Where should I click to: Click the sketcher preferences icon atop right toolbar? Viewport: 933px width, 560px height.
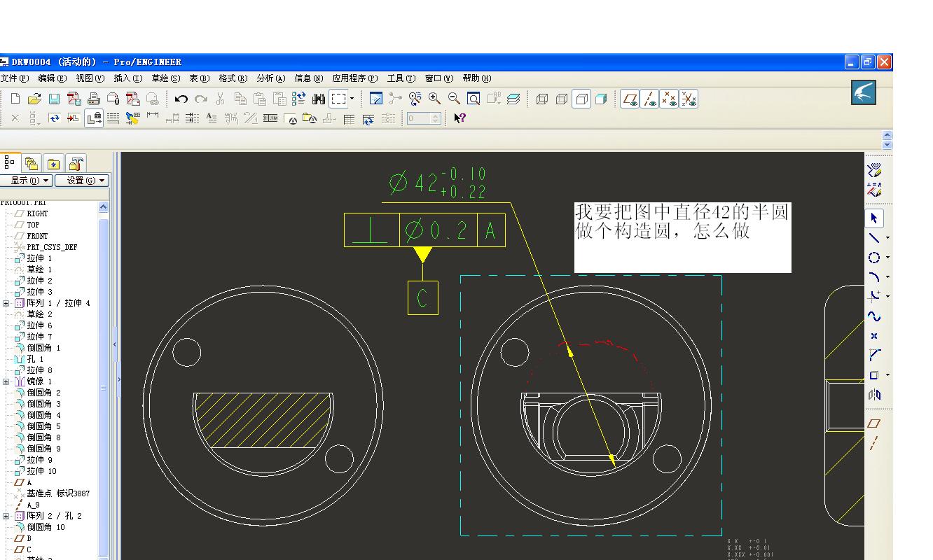point(873,170)
